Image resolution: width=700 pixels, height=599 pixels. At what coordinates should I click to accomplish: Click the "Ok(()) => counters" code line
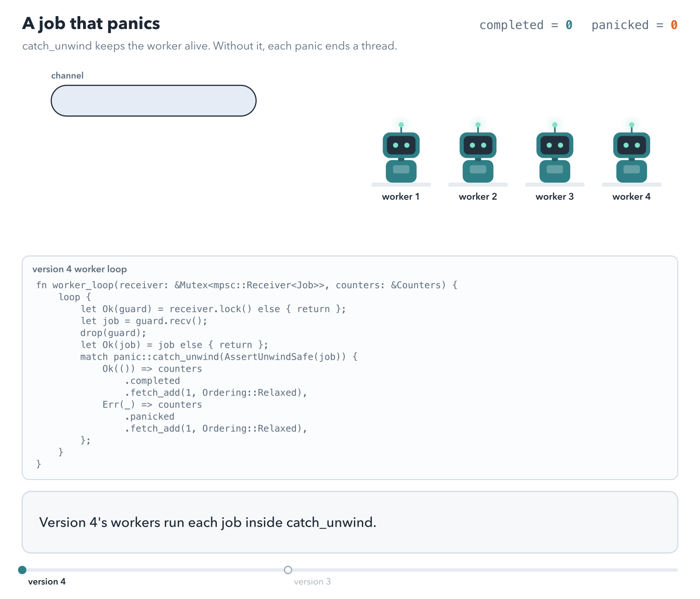coord(152,369)
